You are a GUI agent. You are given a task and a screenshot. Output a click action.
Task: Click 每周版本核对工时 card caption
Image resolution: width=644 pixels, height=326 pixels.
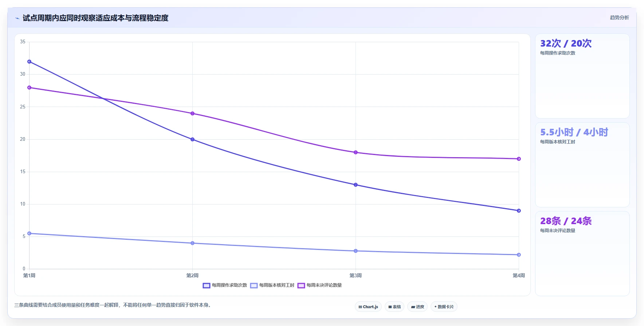558,142
